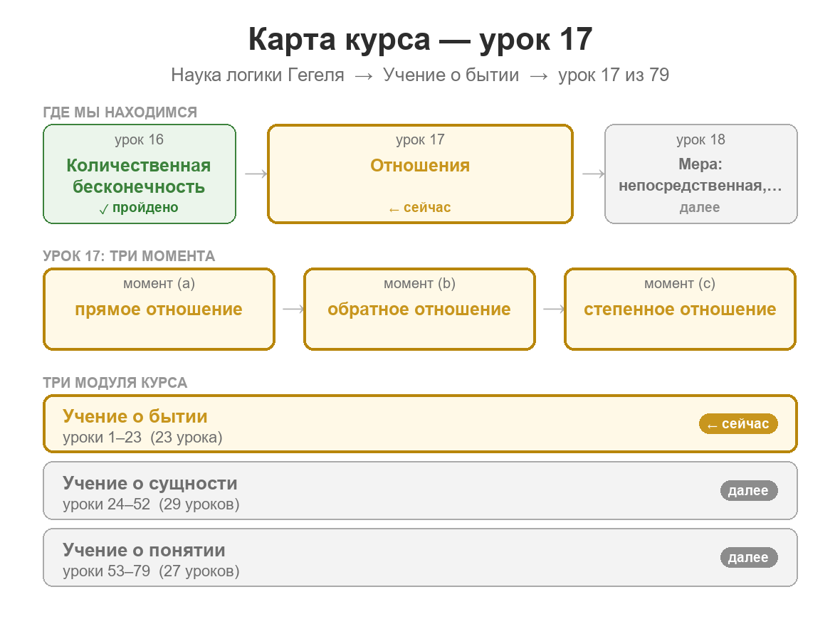This screenshot has height=619, width=840.
Task: Click the далее label in lesson 18 card
Action: click(700, 208)
